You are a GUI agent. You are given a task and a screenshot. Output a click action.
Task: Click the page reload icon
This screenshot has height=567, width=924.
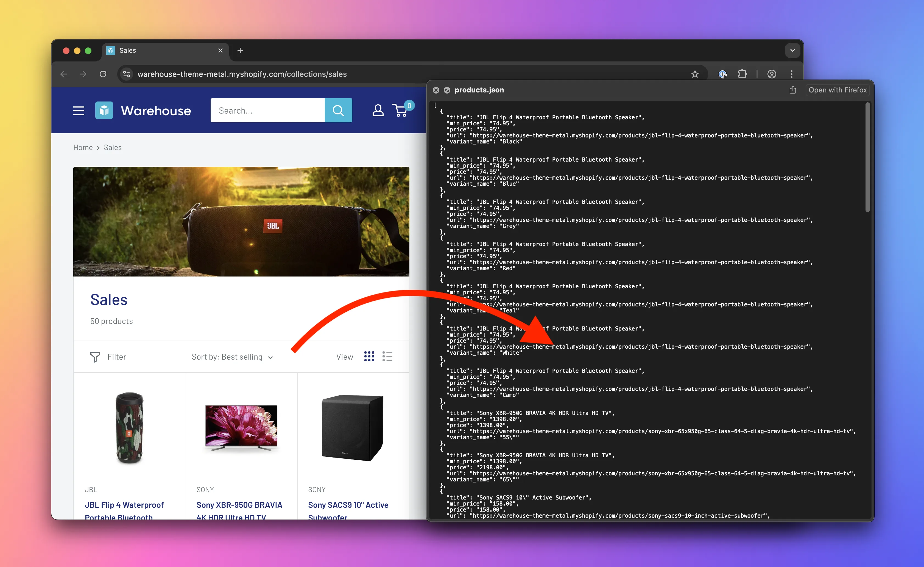(x=103, y=74)
